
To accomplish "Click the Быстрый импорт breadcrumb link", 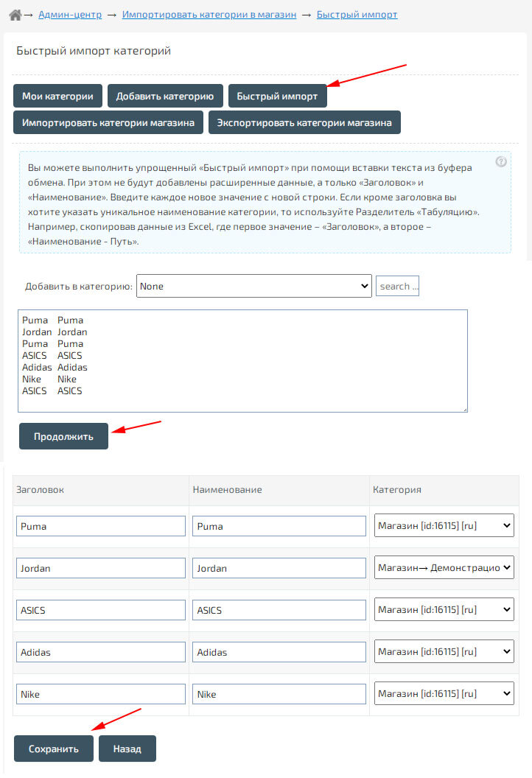I will pos(357,15).
